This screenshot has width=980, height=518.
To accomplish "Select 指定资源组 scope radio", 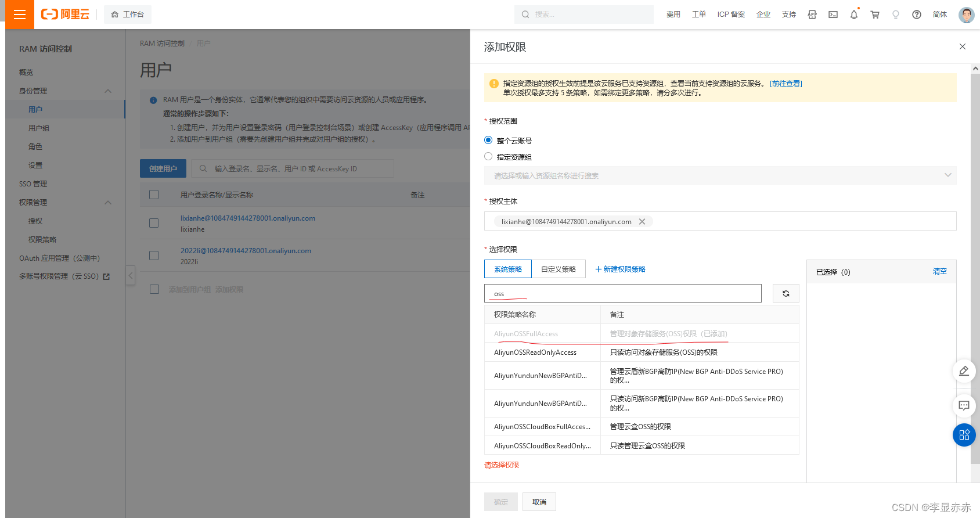I will (x=488, y=156).
